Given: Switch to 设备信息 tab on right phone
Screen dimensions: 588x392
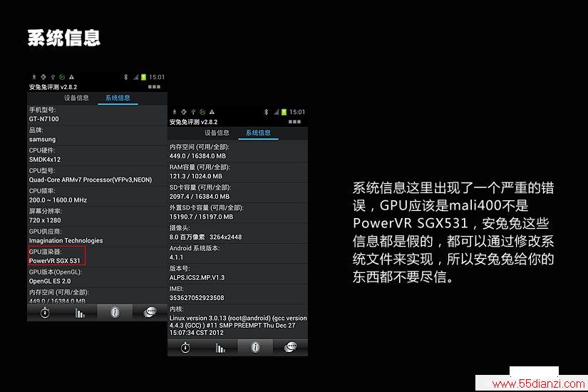Looking at the screenshot, I should point(217,133).
